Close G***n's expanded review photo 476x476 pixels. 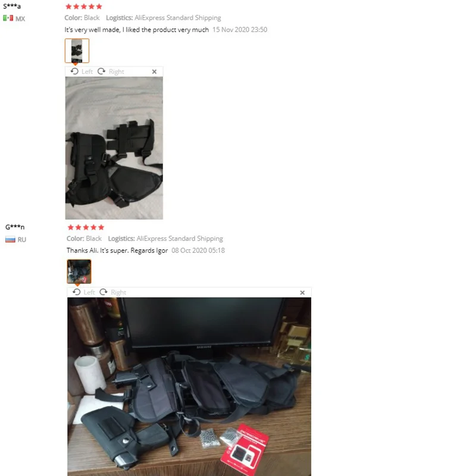tap(302, 293)
